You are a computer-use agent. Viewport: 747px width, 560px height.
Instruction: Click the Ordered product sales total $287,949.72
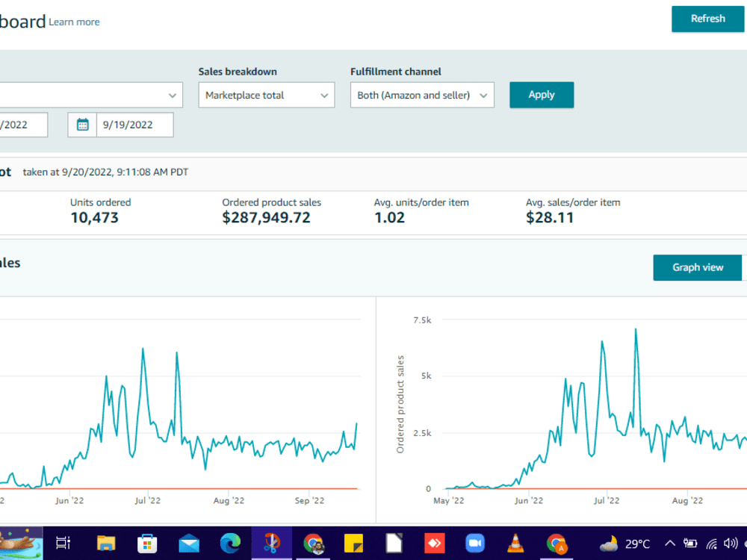pyautogui.click(x=266, y=217)
